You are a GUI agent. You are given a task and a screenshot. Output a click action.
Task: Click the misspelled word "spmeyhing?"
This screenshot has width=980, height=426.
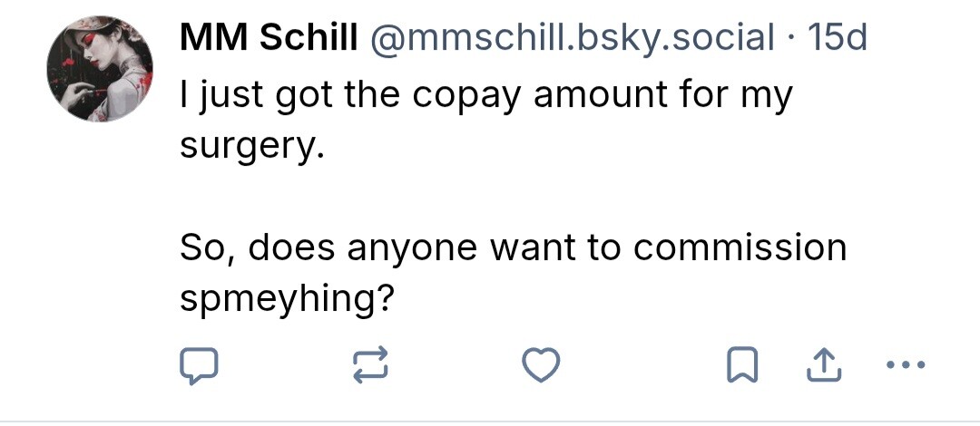point(286,298)
